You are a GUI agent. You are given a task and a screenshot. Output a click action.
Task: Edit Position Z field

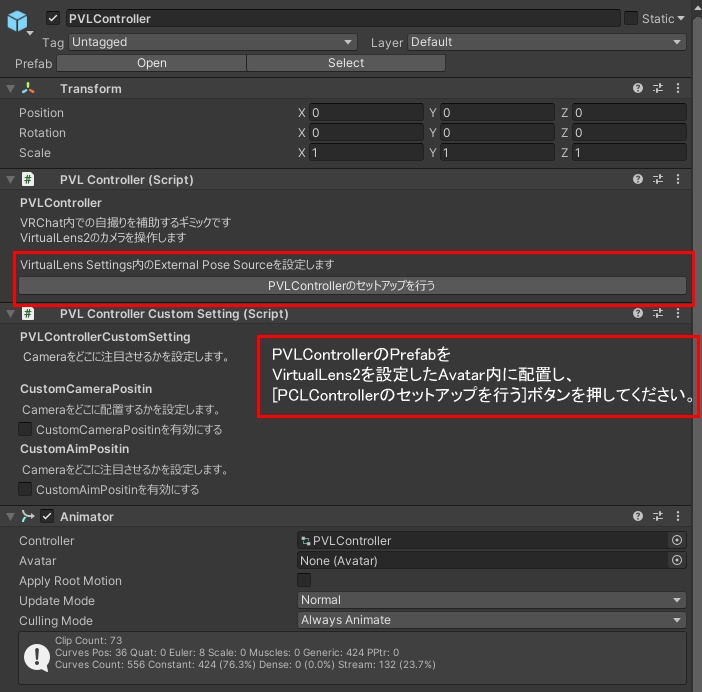click(629, 112)
